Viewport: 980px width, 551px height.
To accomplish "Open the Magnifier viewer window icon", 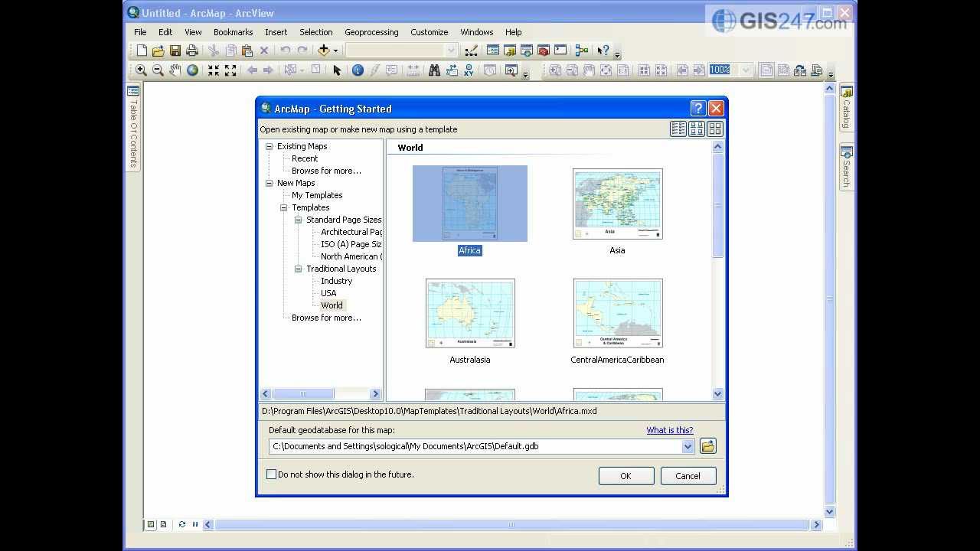I will 511,70.
